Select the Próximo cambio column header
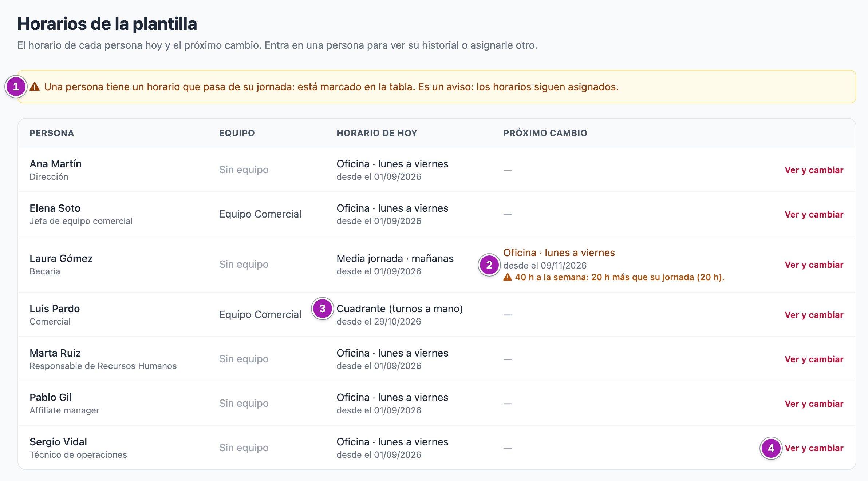The height and width of the screenshot is (481, 868). click(x=545, y=133)
